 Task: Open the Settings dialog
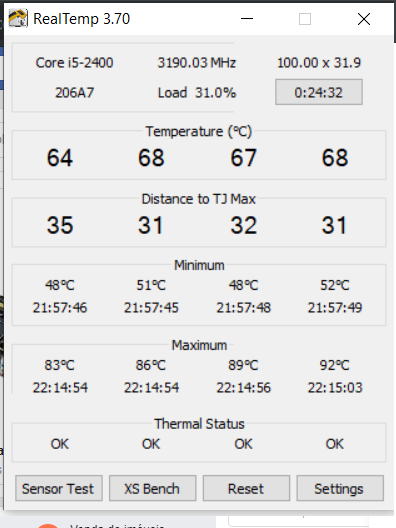(340, 488)
